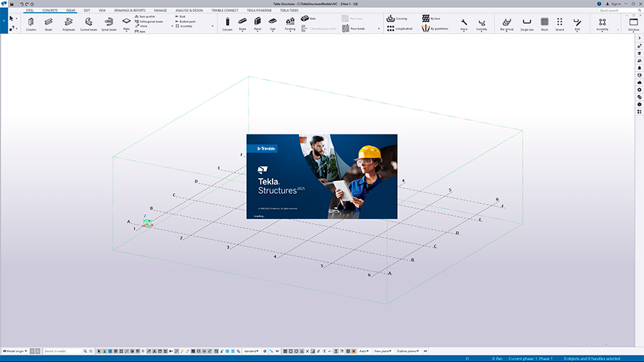The image size is (644, 362).
Task: Choose the Spiral beam tool
Action: point(109,23)
